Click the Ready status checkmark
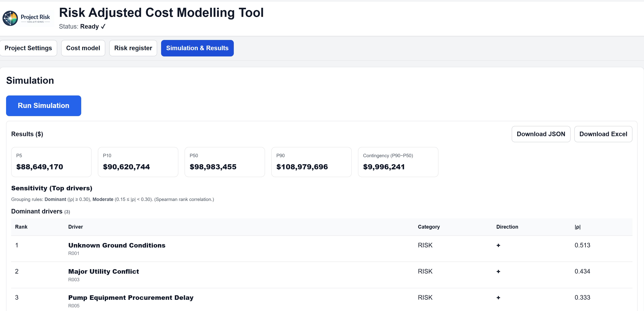Screen dimensions: 644x311 click(103, 27)
